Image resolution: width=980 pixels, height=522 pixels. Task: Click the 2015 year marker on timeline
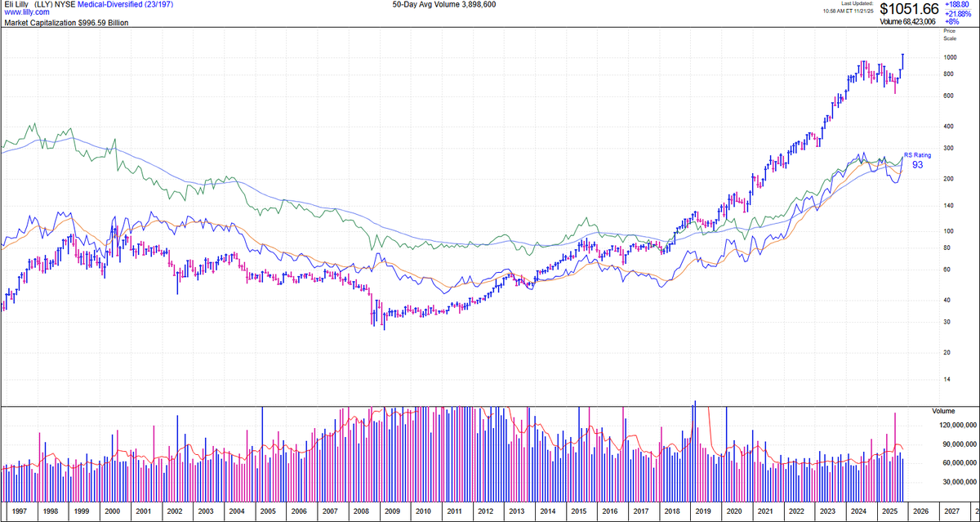pos(580,511)
